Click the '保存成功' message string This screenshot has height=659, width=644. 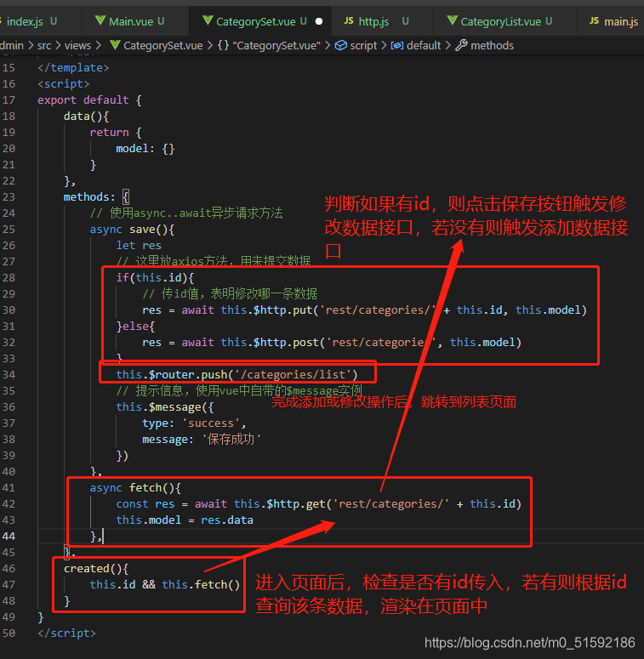[231, 440]
